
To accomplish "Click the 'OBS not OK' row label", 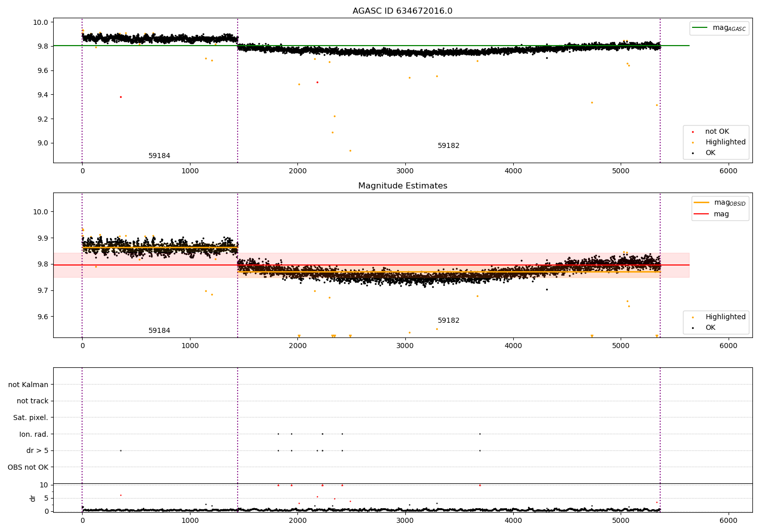I will [28, 467].
